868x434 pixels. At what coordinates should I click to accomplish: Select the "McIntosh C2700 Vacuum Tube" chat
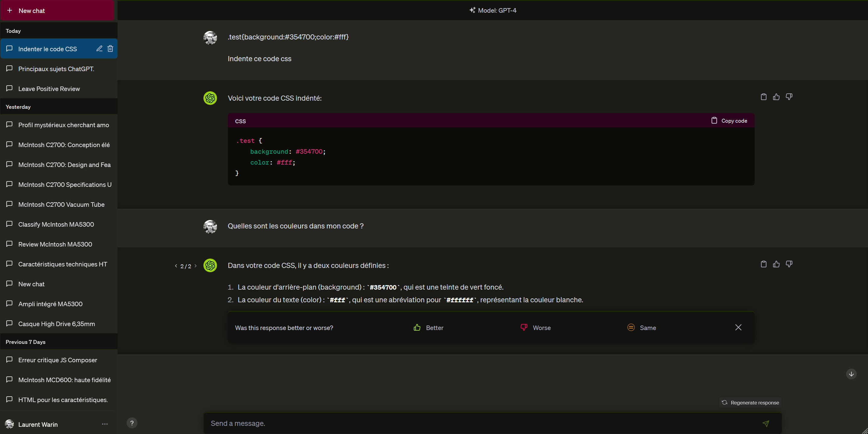coord(61,204)
